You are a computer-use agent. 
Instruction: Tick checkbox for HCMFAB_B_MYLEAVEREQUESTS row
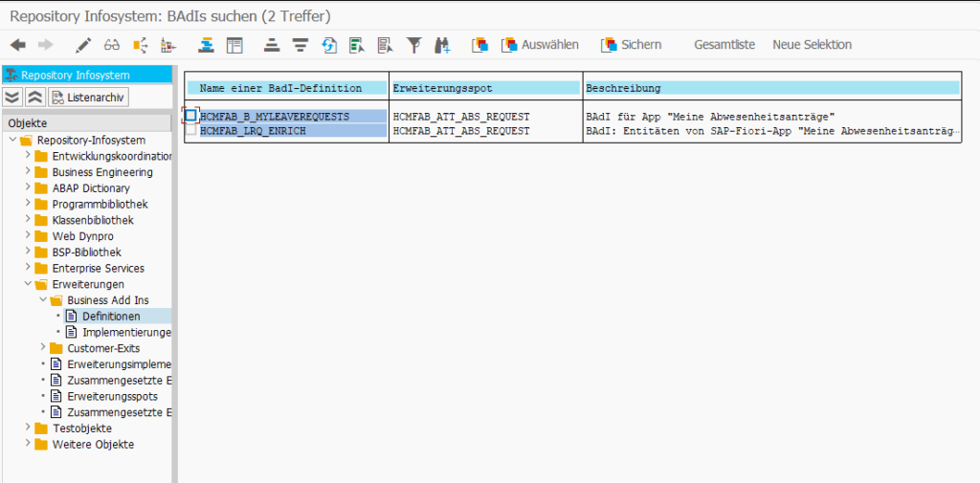(x=191, y=116)
